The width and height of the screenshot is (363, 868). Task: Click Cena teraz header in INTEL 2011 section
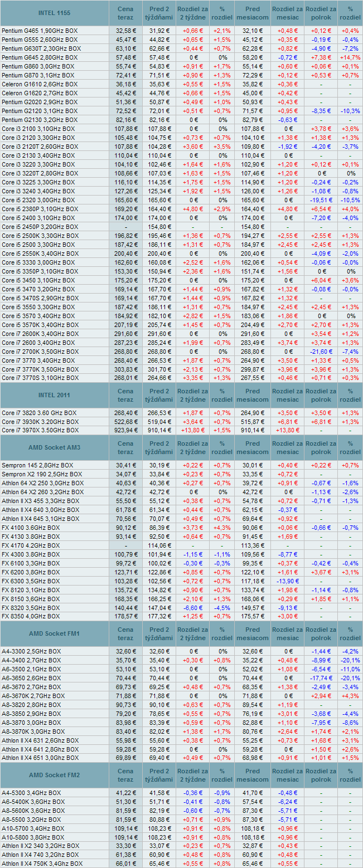[x=125, y=395]
